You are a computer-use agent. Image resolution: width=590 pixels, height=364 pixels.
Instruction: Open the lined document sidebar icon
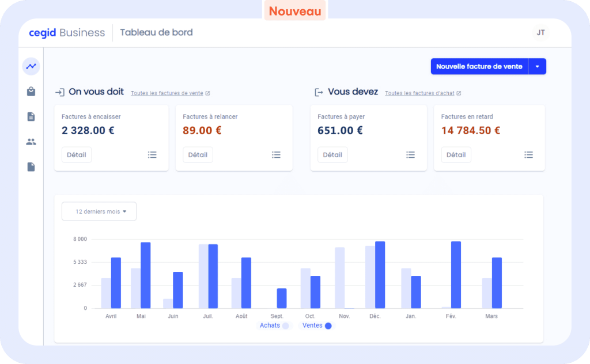(31, 117)
